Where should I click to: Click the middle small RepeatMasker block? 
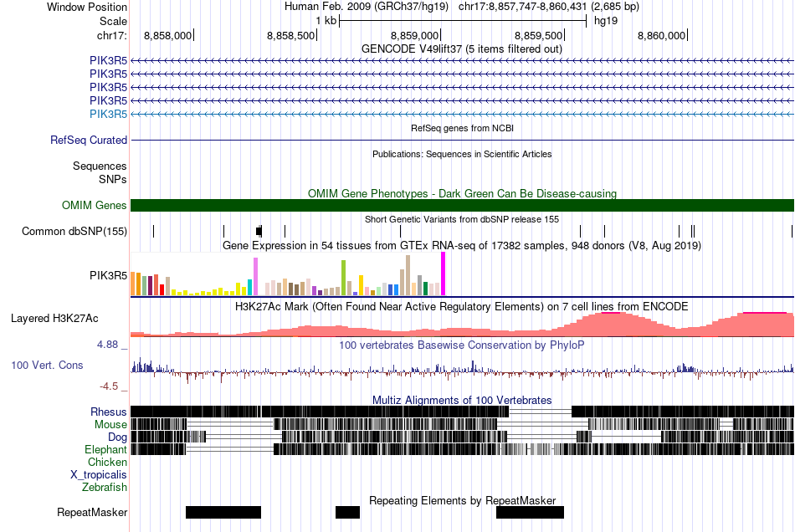coord(348,512)
